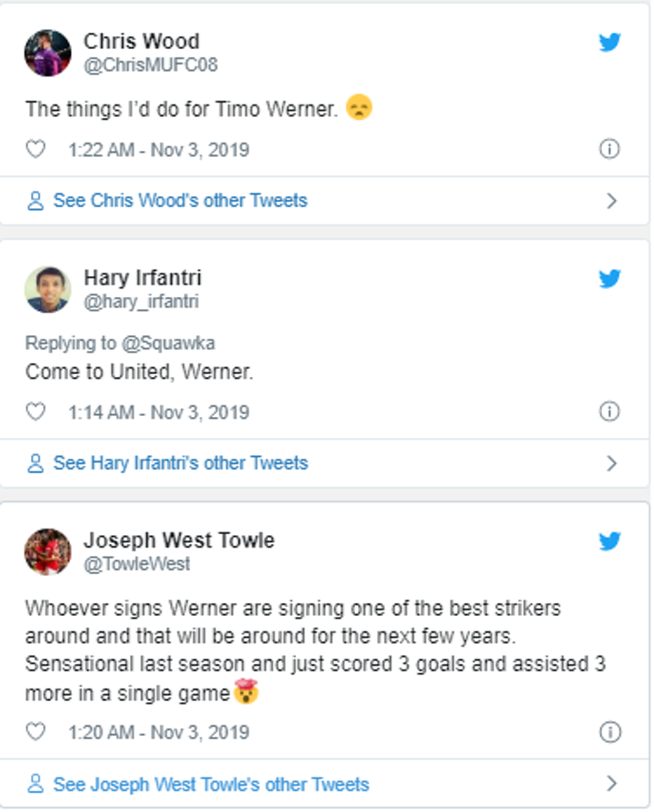Open info icon on Hary Irfantri's tweet
The height and width of the screenshot is (812, 654).
point(609,411)
